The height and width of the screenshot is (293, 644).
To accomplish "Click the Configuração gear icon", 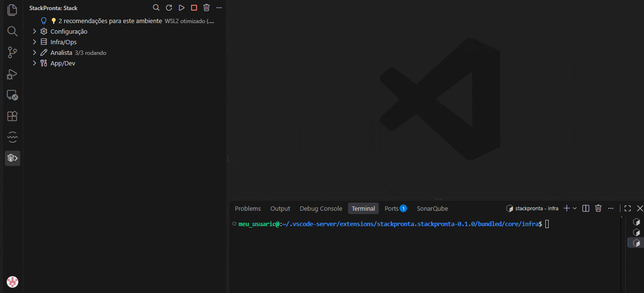I will [44, 31].
